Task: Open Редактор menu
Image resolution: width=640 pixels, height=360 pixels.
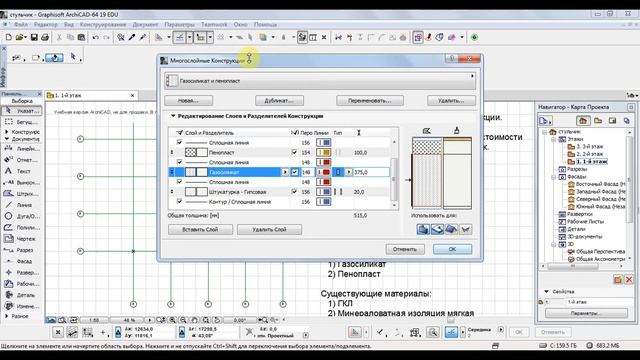Action: [x=46, y=24]
